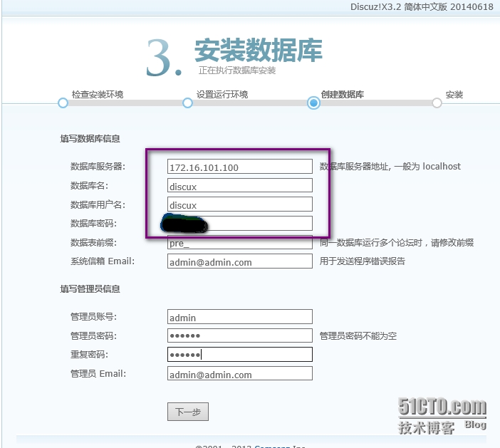The width and height of the screenshot is (500, 448).
Task: Click the 数据库用户名 label
Action: (98, 204)
